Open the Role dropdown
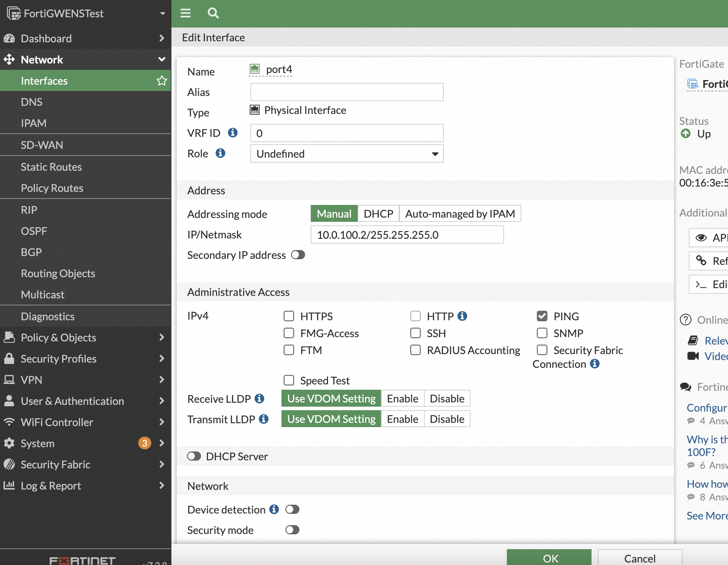728x565 pixels. click(347, 154)
